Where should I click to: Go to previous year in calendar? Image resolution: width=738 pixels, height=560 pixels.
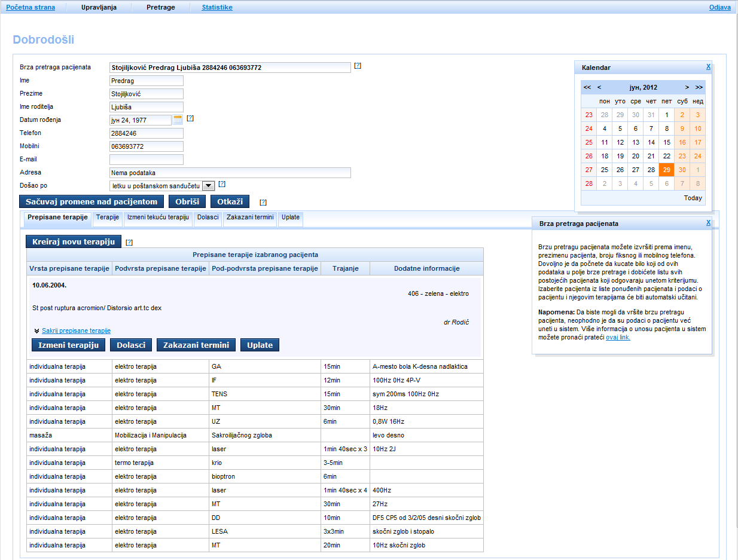[x=587, y=87]
